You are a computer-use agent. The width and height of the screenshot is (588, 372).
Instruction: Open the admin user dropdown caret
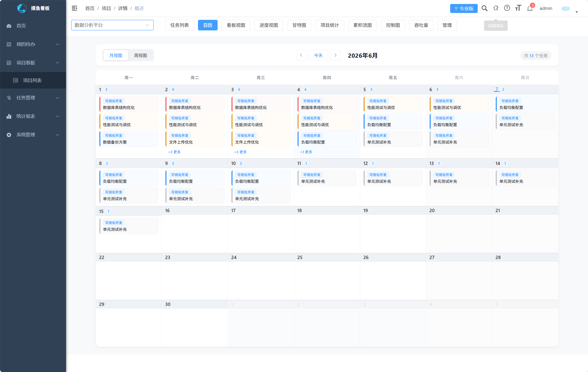577,12
